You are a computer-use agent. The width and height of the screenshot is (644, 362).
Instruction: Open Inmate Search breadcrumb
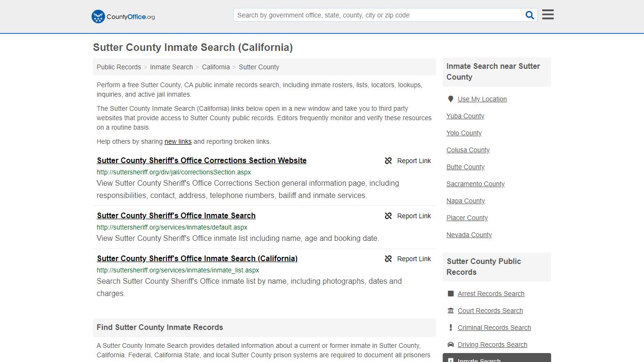[x=171, y=67]
